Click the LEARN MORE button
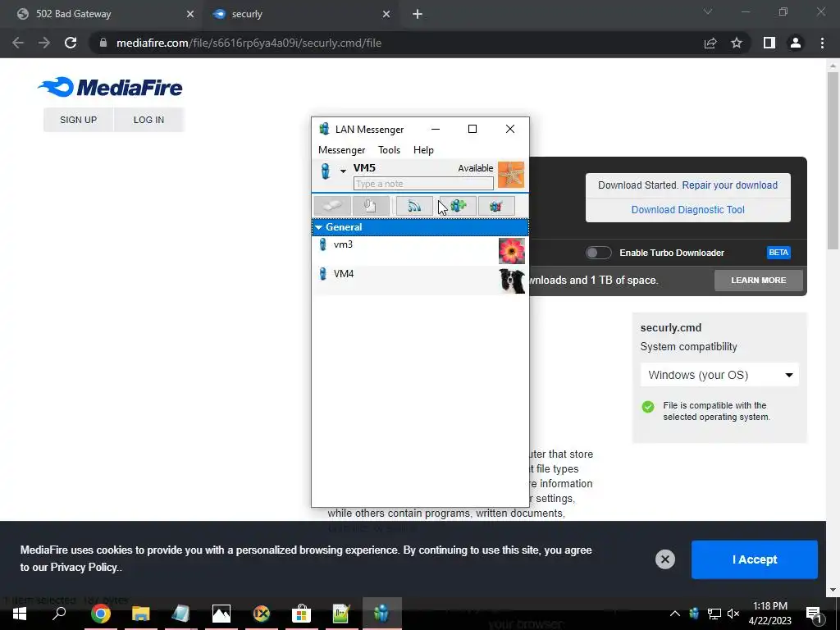 click(x=759, y=281)
